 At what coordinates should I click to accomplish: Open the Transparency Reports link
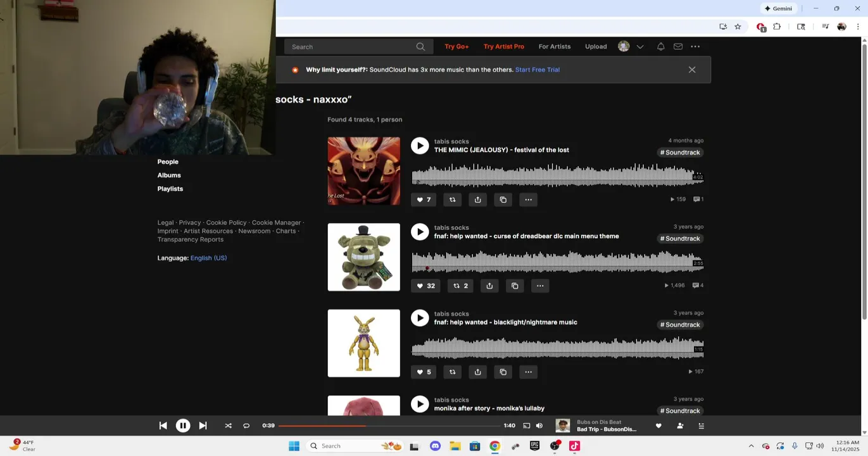[191, 239]
